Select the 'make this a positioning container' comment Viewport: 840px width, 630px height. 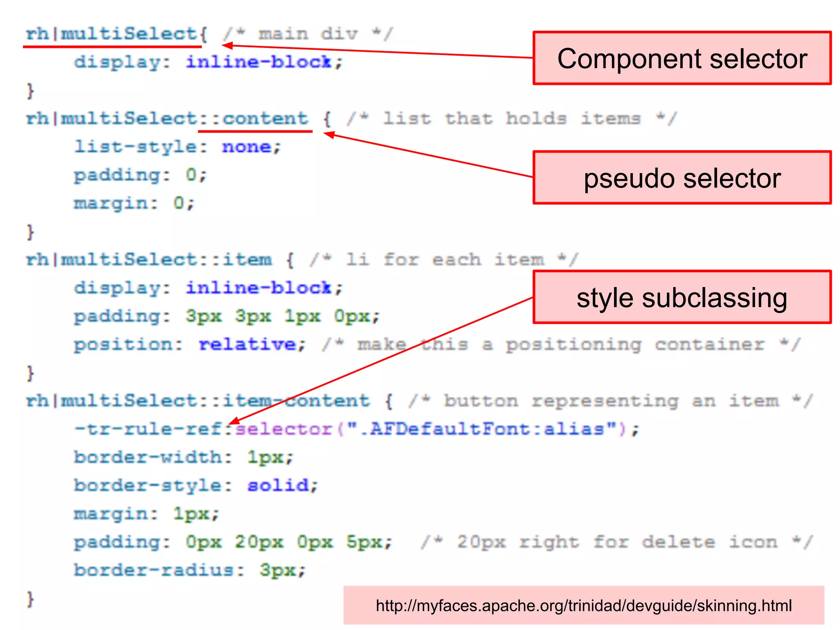(561, 345)
